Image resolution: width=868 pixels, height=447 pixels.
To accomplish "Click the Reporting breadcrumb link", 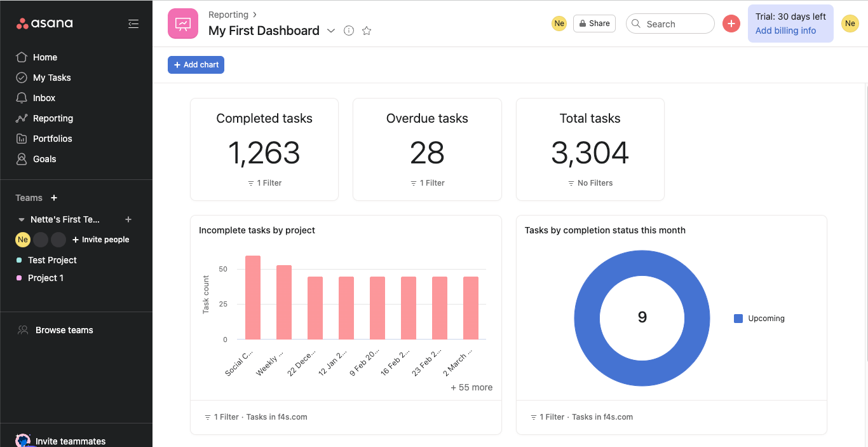I will 228,15.
